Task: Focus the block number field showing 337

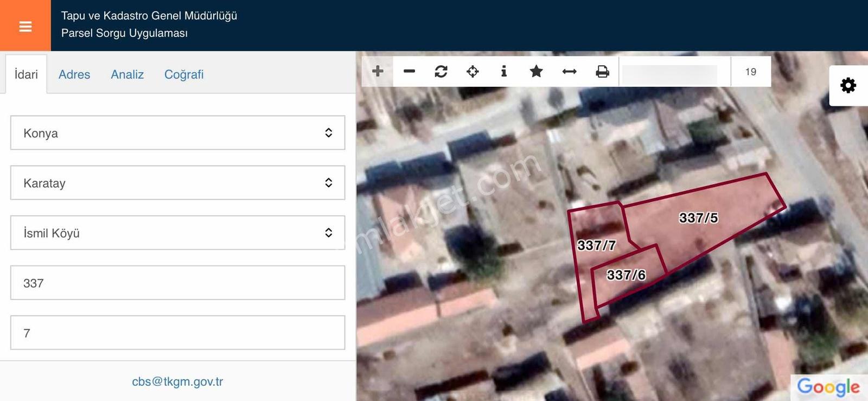Action: [178, 283]
